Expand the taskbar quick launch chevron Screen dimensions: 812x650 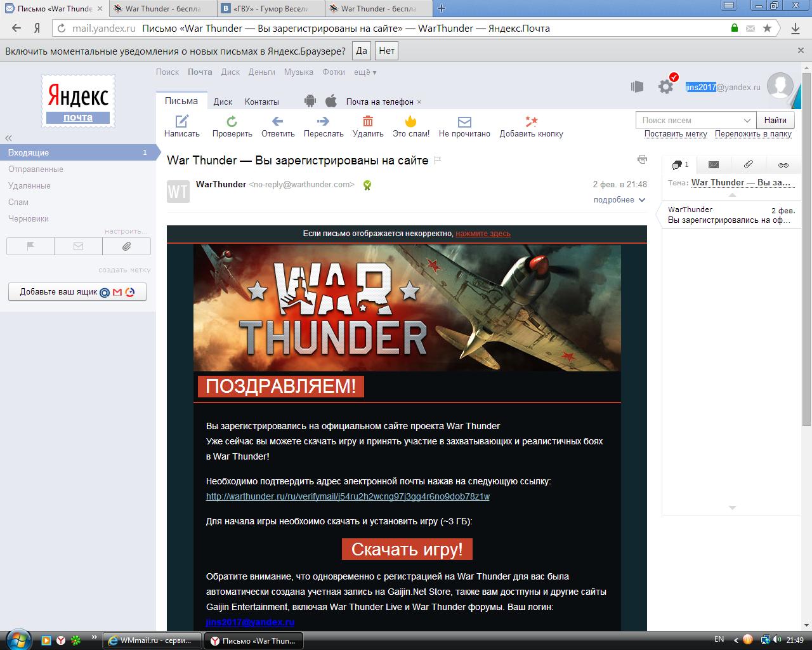click(x=95, y=637)
